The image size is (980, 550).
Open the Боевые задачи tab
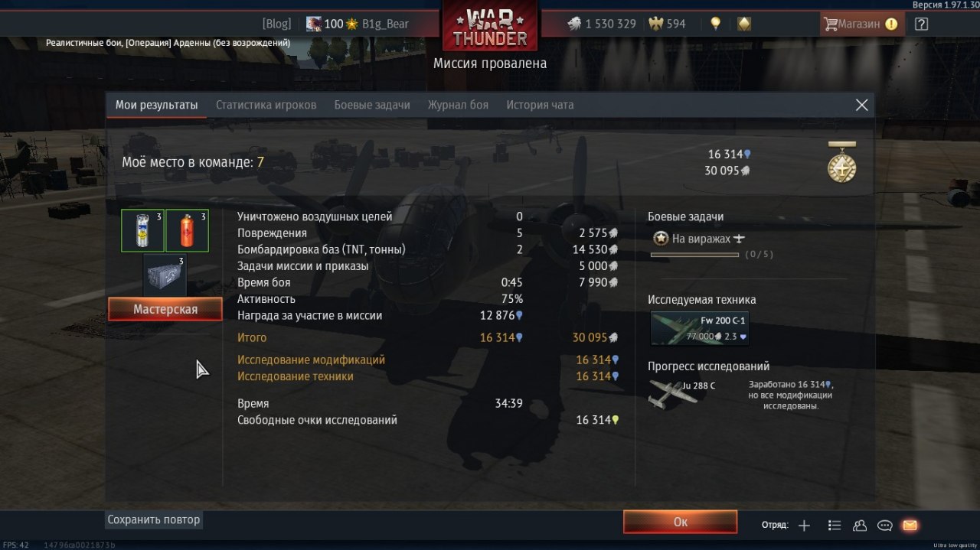[372, 105]
